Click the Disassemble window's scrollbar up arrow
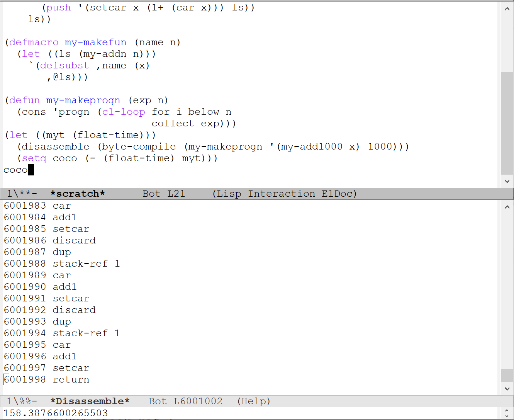514x420 pixels. tap(507, 207)
